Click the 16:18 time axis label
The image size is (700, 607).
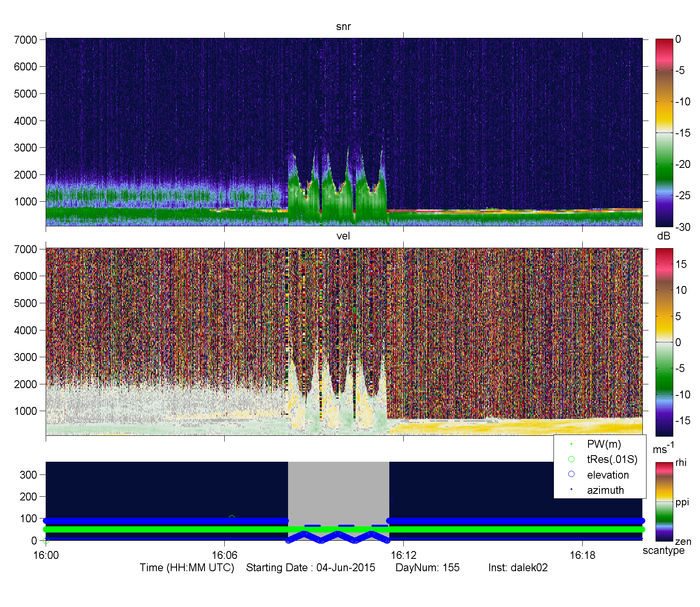582,555
